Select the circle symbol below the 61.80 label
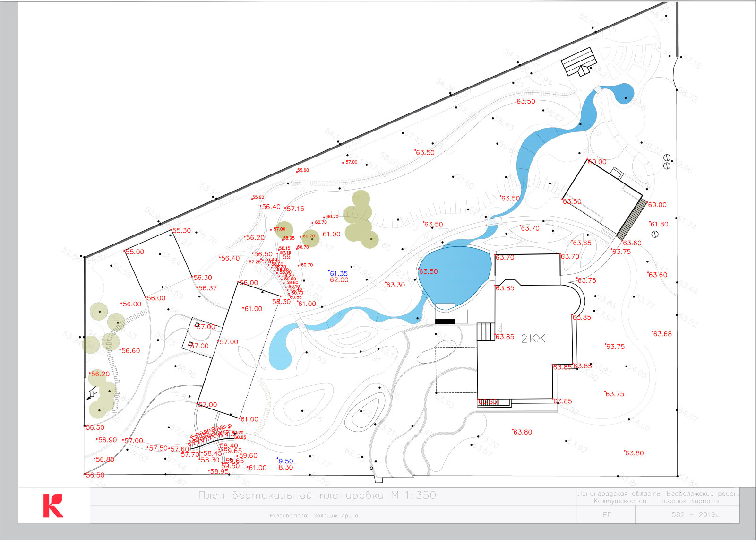The width and height of the screenshot is (756, 540). click(x=655, y=234)
